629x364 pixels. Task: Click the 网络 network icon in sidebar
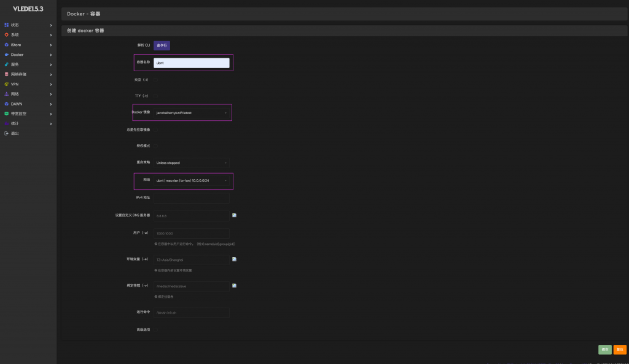[6, 94]
